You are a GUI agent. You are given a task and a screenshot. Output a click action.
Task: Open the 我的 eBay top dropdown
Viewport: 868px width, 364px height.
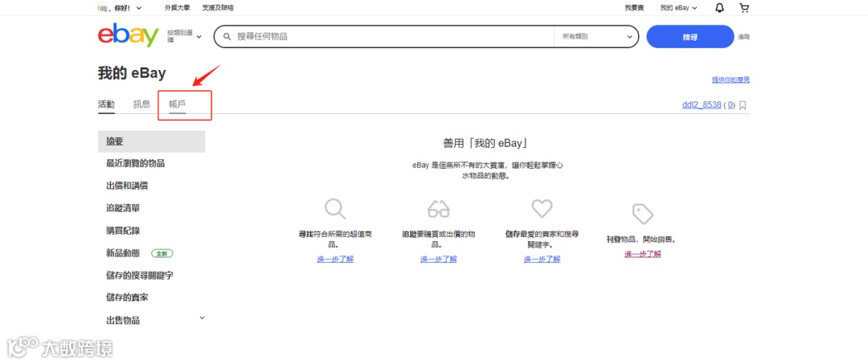pos(678,8)
